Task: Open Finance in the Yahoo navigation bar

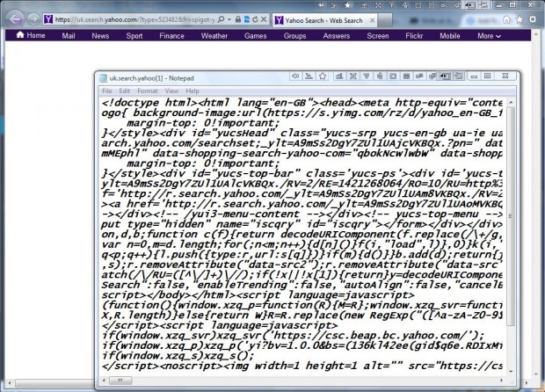Action: coord(171,35)
